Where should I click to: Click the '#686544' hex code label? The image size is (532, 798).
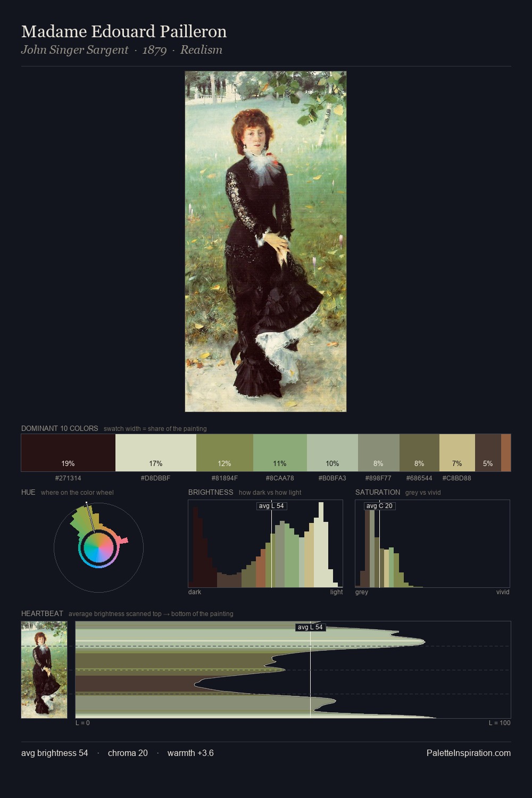click(419, 478)
